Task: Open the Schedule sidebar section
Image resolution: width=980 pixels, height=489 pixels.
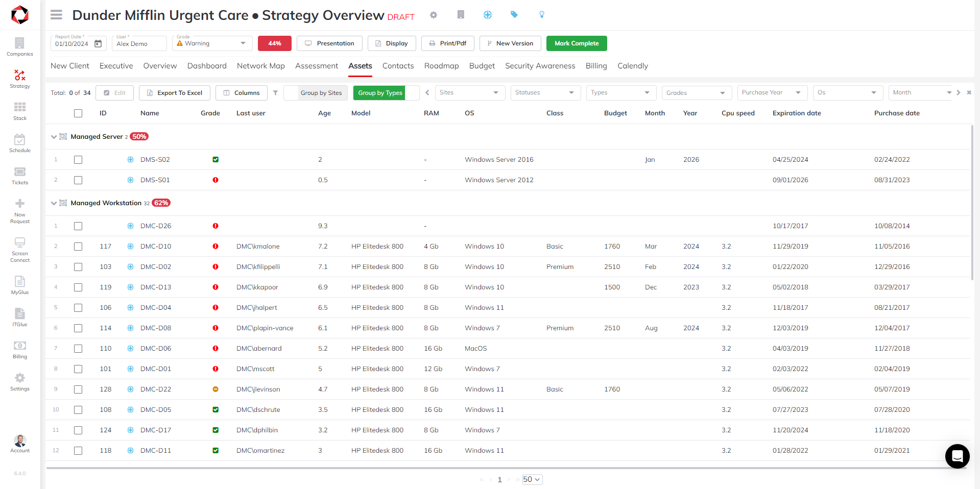Action: pyautogui.click(x=20, y=143)
